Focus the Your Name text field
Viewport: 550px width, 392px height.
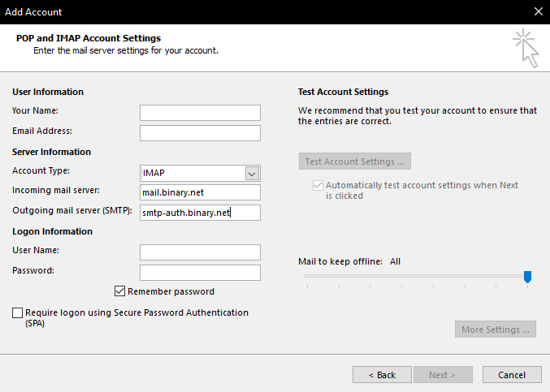pos(200,113)
